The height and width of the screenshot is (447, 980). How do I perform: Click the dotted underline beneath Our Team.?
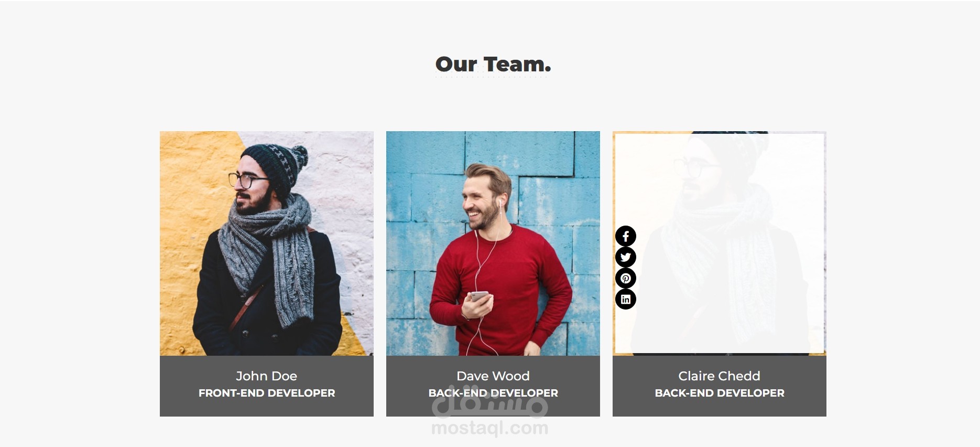pyautogui.click(x=492, y=77)
